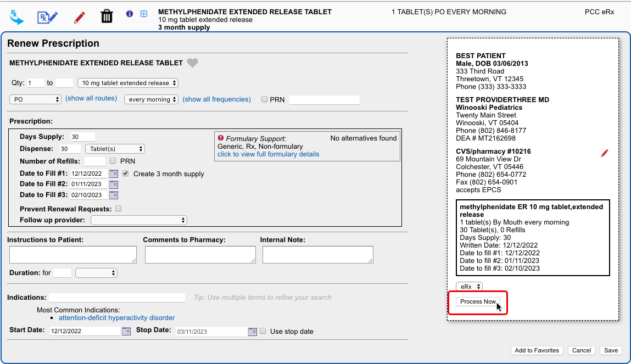Click the Indications search field
631x364 pixels.
click(117, 298)
